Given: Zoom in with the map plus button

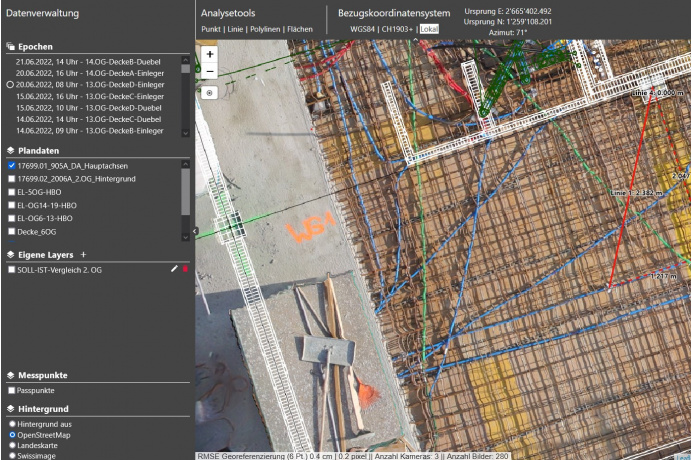Looking at the screenshot, I should 210,55.
